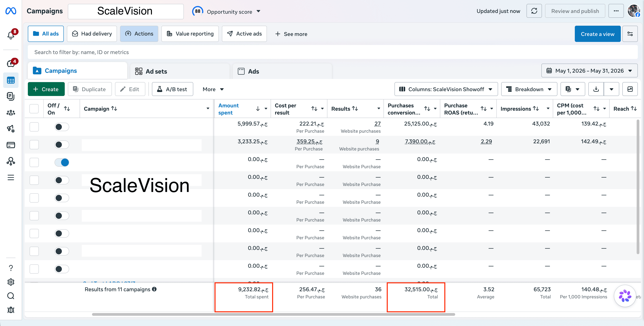The image size is (644, 326).
Task: Open view filter settings sliders icon
Action: coord(630,34)
